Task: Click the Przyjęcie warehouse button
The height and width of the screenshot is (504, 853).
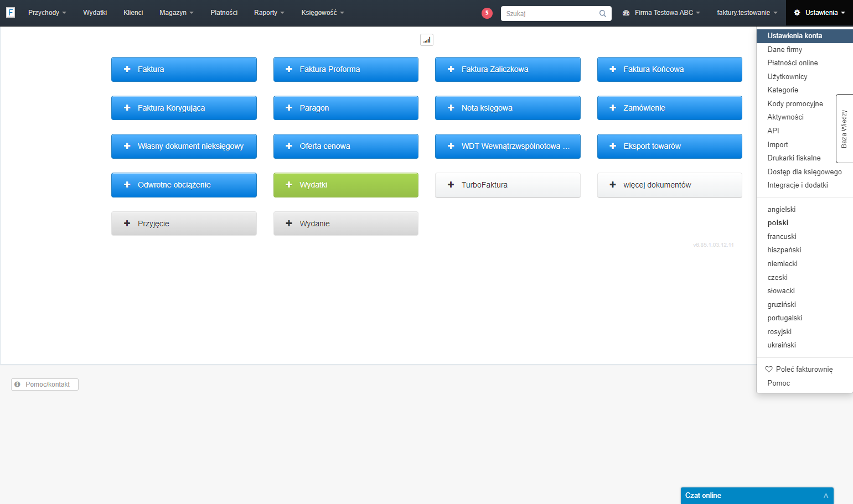Action: 184,224
